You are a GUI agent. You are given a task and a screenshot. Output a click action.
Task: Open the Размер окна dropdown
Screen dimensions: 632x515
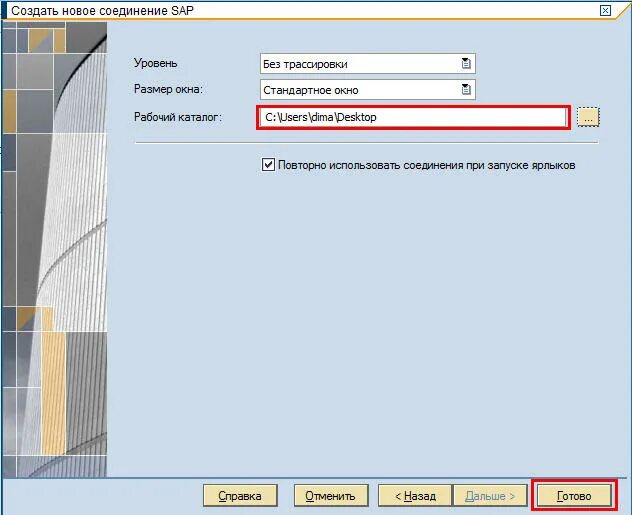[368, 89]
